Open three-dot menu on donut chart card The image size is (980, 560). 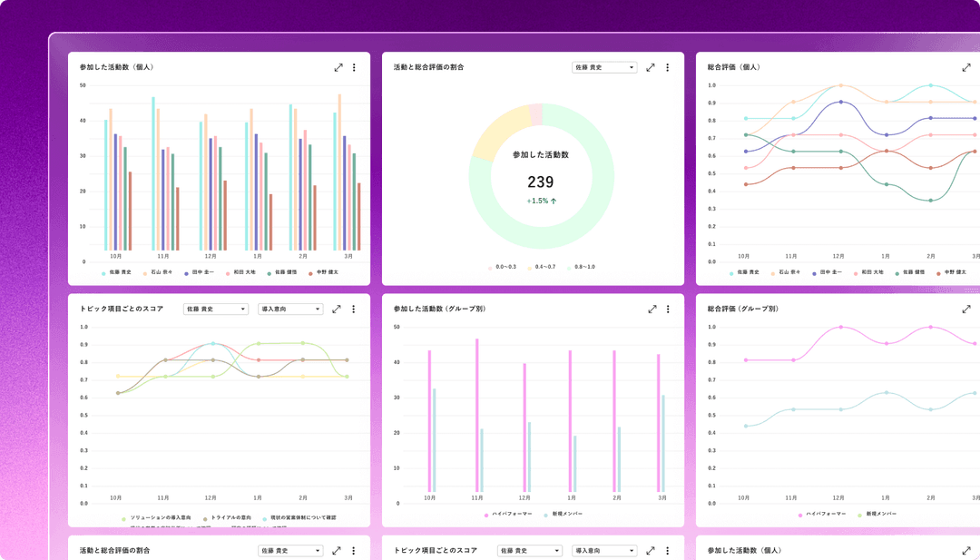pyautogui.click(x=667, y=67)
